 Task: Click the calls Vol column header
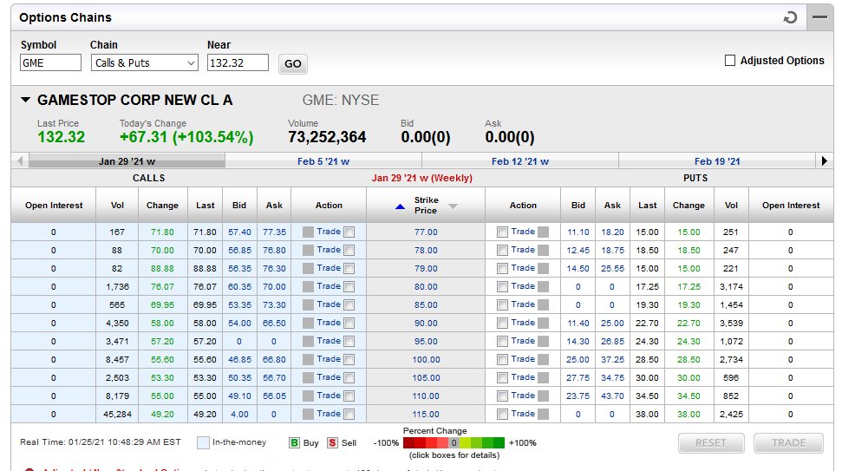pos(117,206)
